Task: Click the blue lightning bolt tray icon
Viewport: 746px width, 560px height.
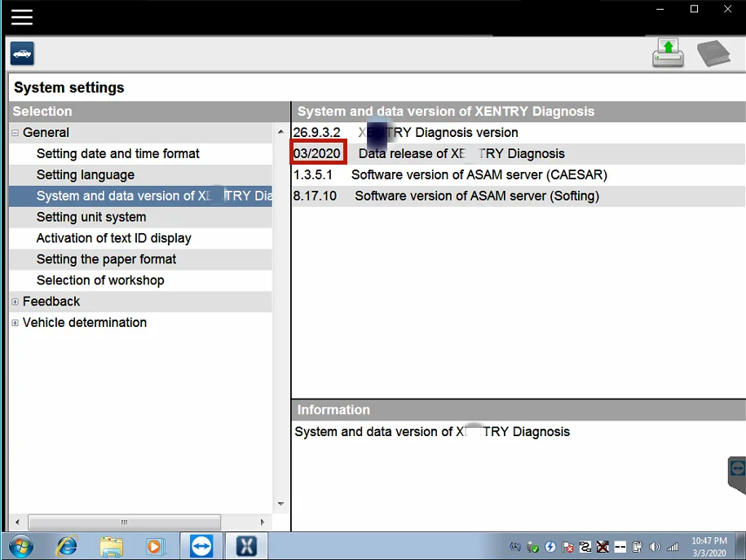Action: coord(550,547)
